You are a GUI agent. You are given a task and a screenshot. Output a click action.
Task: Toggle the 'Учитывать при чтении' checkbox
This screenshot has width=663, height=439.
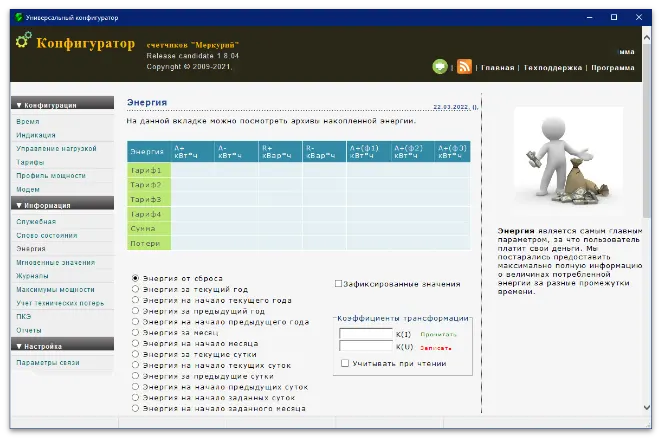[345, 363]
